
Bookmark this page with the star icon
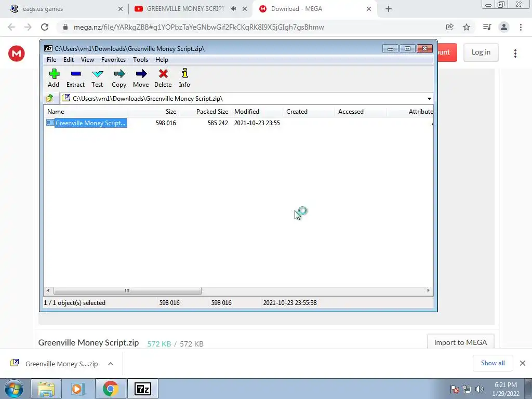point(467,27)
